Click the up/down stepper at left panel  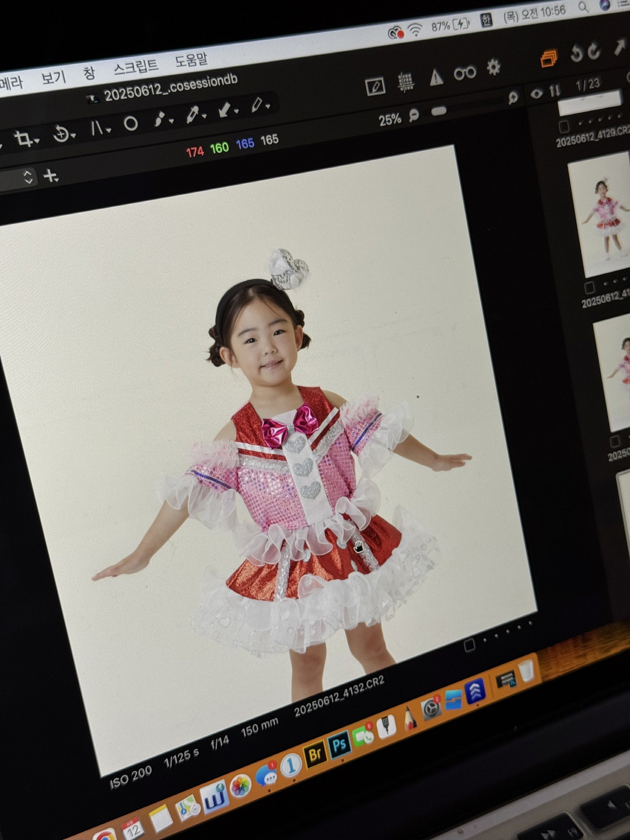[x=28, y=178]
